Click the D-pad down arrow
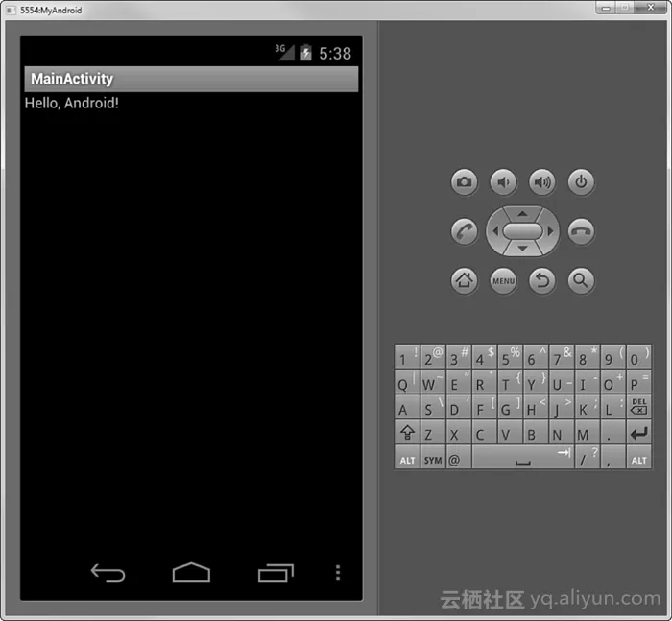 tap(522, 249)
